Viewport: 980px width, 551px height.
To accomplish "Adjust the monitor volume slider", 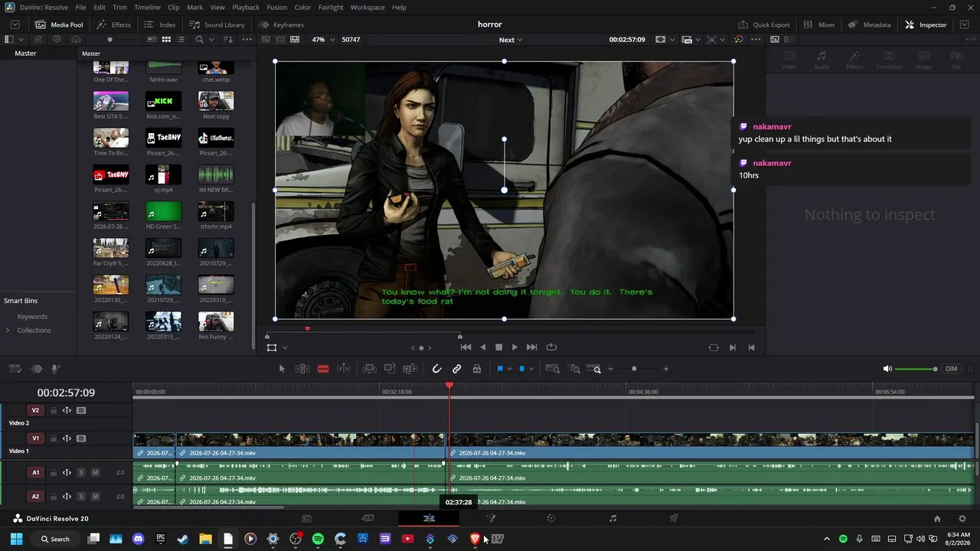I will pyautogui.click(x=916, y=369).
